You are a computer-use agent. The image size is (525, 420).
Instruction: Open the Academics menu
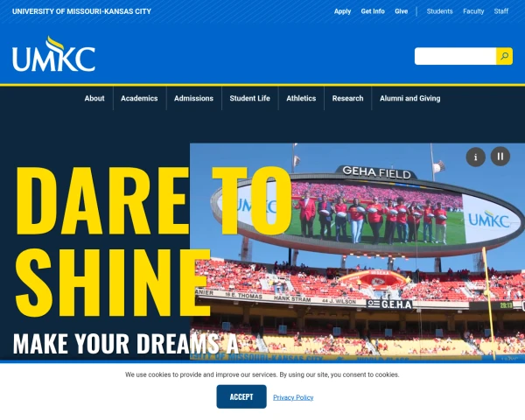(x=139, y=99)
